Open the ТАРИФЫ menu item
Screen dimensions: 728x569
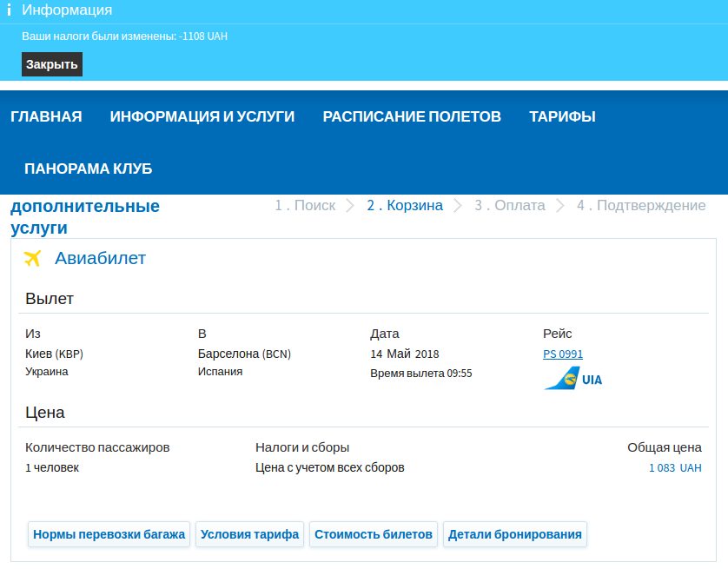(562, 116)
